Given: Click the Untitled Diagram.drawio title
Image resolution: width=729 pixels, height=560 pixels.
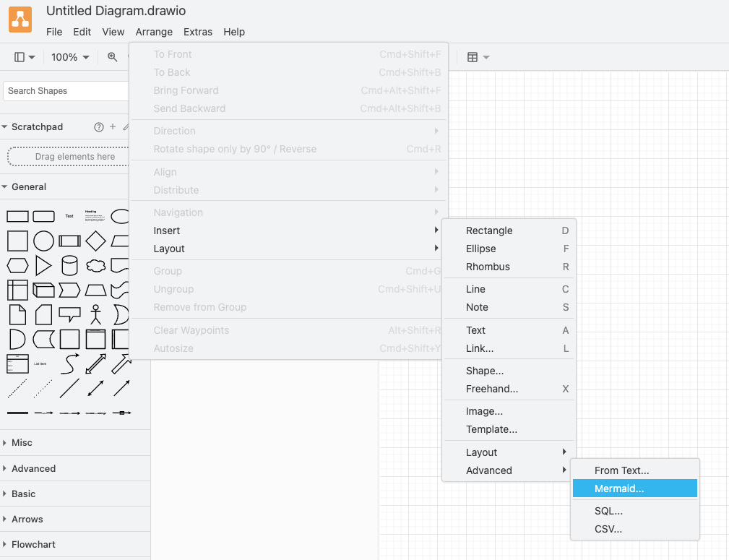Looking at the screenshot, I should (116, 11).
